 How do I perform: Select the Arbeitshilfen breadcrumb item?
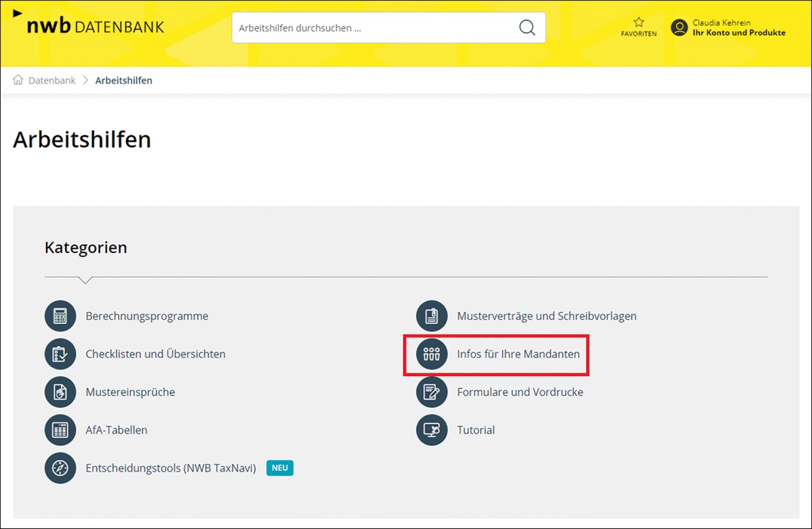point(123,80)
